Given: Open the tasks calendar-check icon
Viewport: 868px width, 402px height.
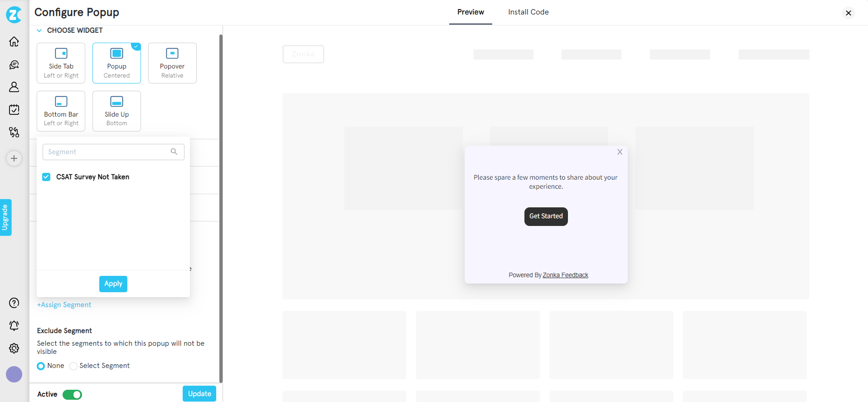Looking at the screenshot, I should 14,109.
